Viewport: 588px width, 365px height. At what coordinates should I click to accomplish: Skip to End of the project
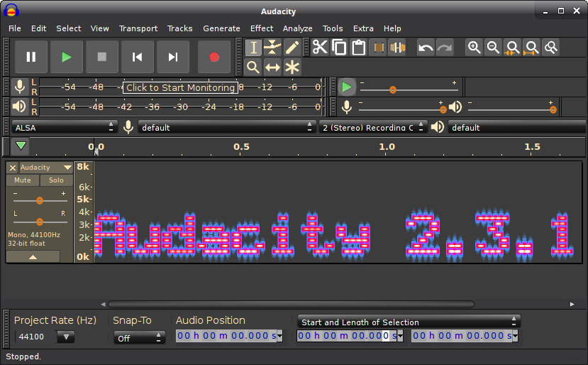(x=173, y=57)
